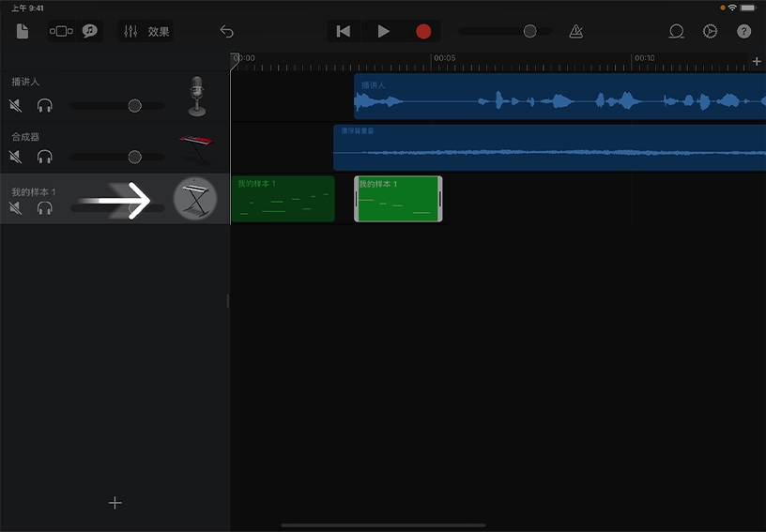Switch view with the tracks view button
766x532 pixels.
tap(61, 31)
